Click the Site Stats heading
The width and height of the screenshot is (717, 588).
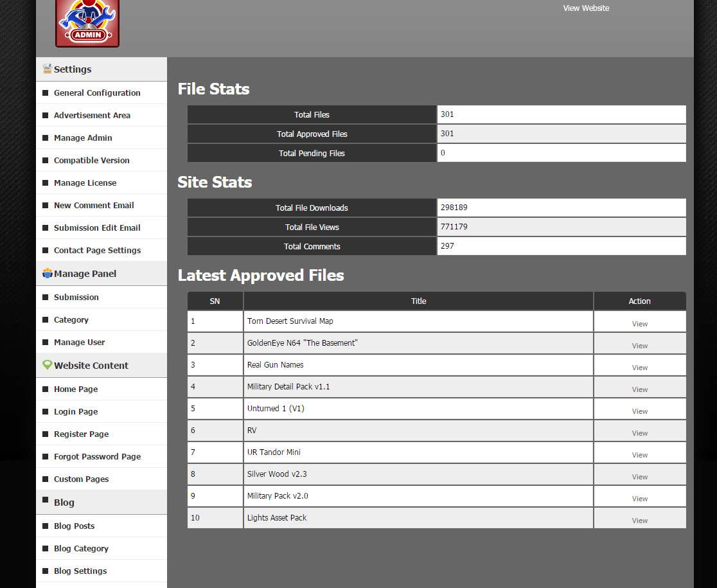point(215,182)
